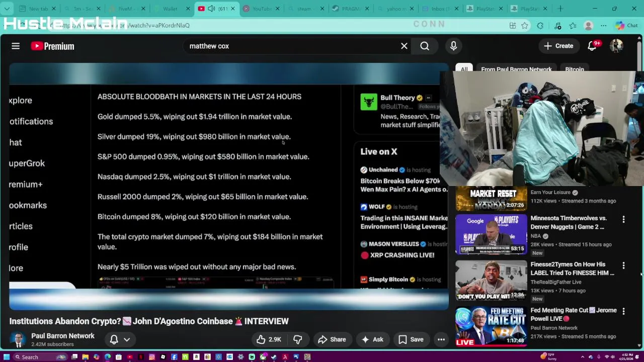Viewport: 644px width, 362px height.
Task: Click the magnifier search button
Action: pos(425,46)
